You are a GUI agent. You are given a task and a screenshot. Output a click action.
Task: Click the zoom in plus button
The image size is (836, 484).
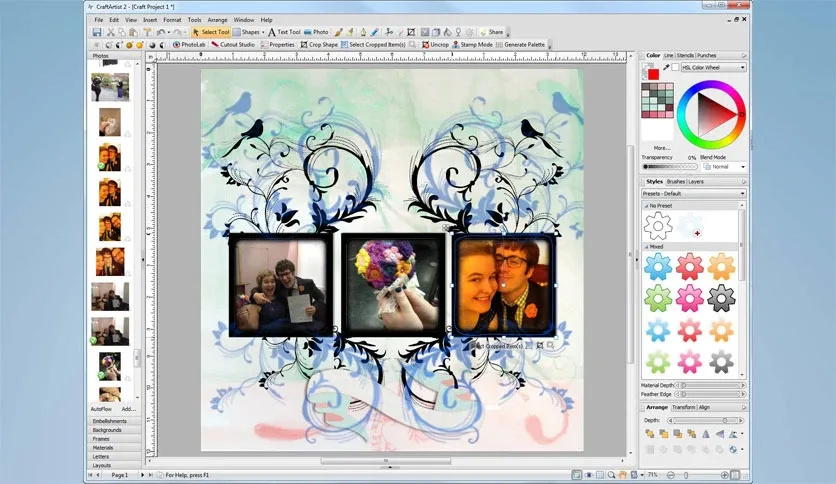[x=724, y=475]
